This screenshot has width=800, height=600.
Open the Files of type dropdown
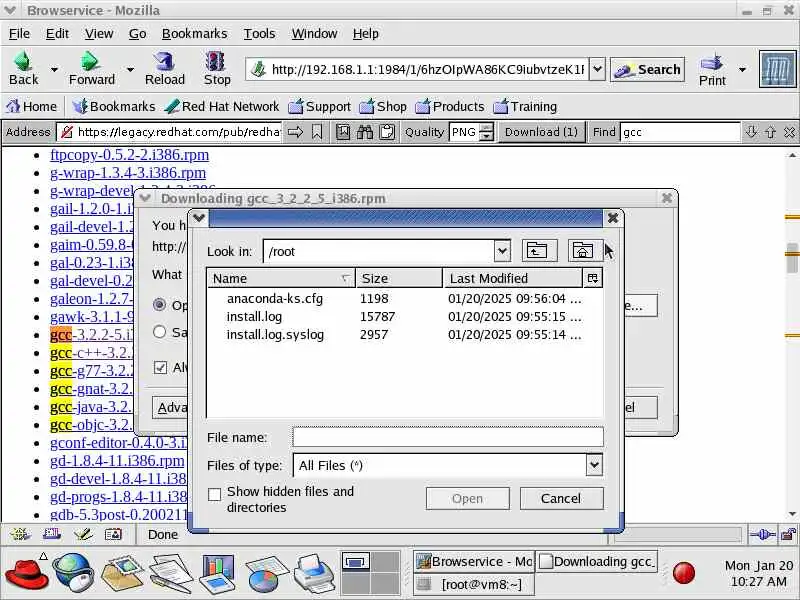594,465
